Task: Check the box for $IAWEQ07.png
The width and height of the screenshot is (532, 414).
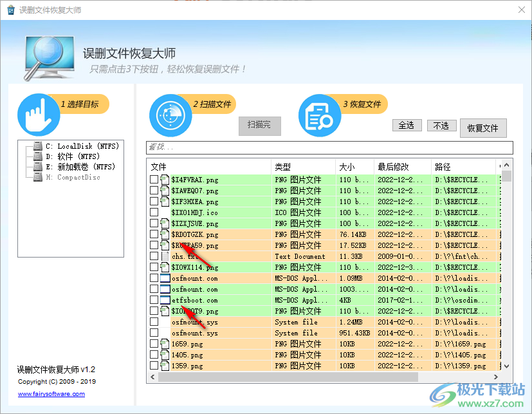Action: point(154,190)
